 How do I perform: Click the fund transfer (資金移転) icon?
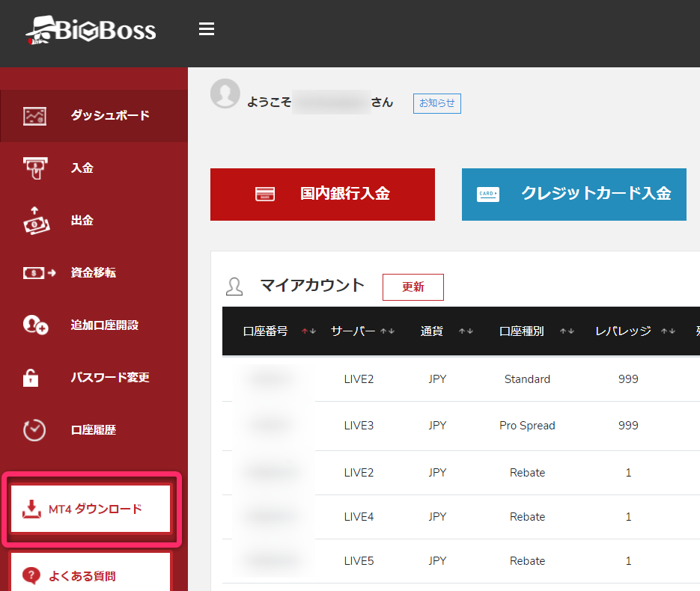pyautogui.click(x=39, y=273)
